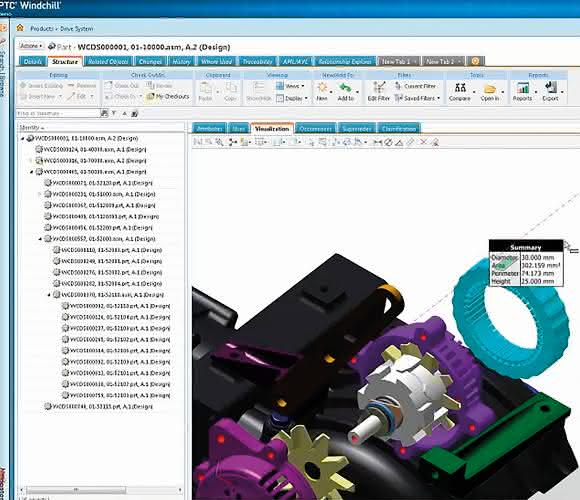Click the Add to green arrow icon
This screenshot has width=580, height=500.
coord(345,88)
